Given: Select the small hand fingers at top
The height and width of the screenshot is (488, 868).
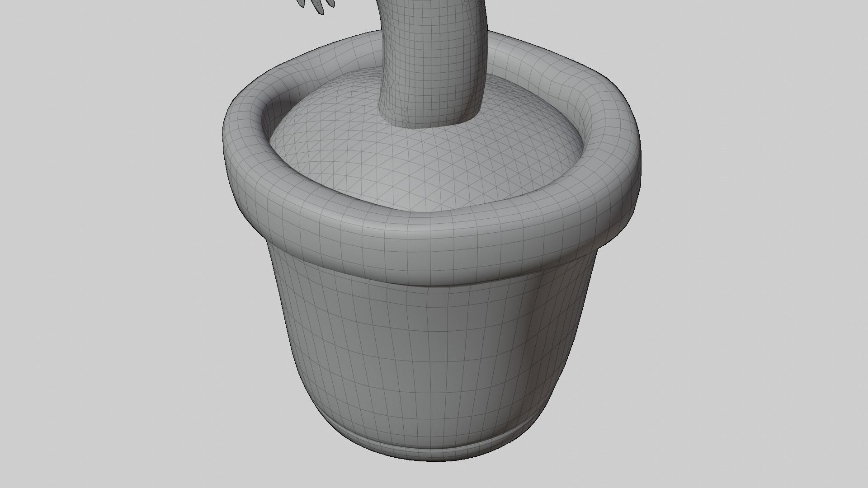Looking at the screenshot, I should tap(317, 6).
